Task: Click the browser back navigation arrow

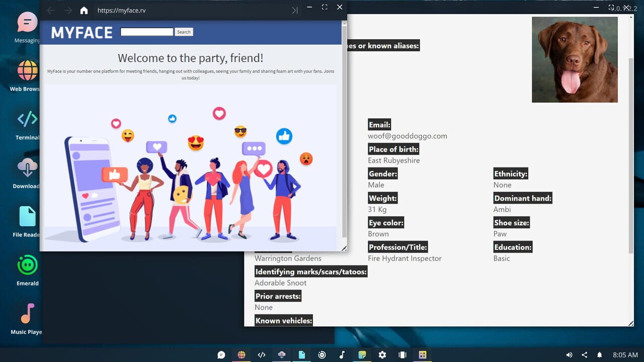Action: pos(50,10)
